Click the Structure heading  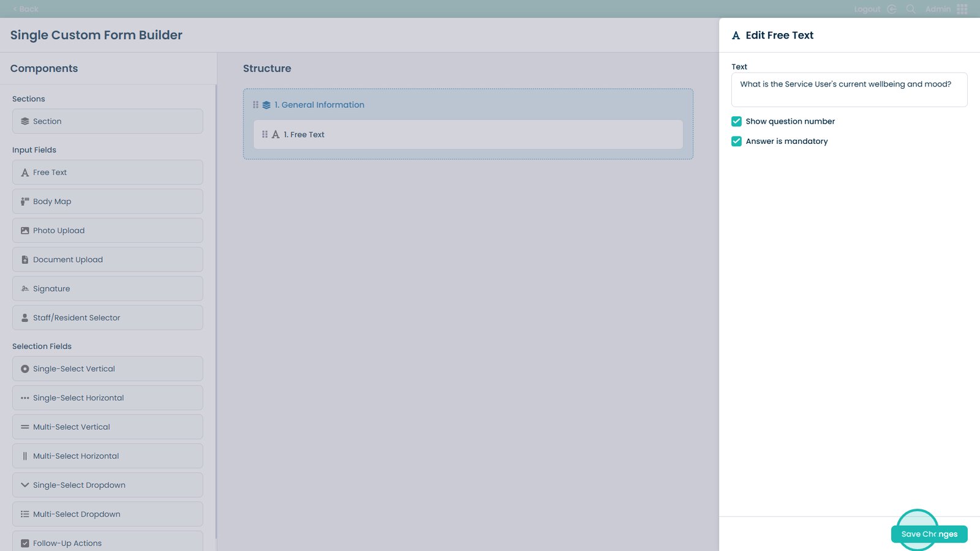tap(267, 69)
